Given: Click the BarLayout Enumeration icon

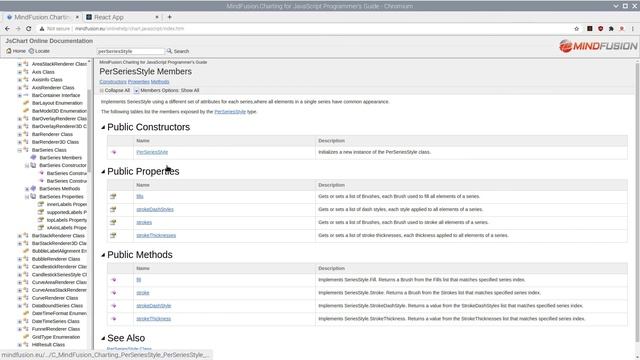Looking at the screenshot, I should point(26,103).
